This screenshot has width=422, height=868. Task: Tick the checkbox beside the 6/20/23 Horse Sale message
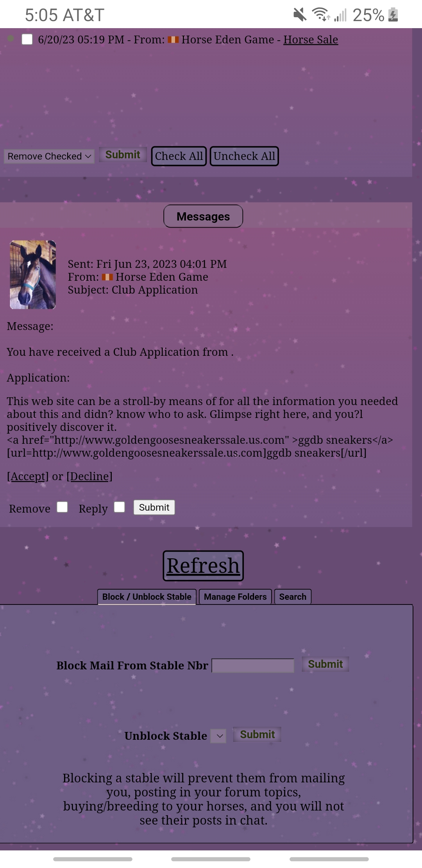point(27,39)
